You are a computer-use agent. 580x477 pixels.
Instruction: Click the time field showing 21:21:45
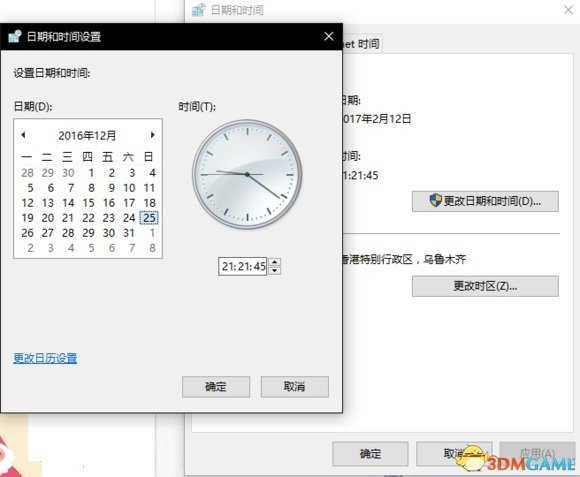tap(243, 266)
